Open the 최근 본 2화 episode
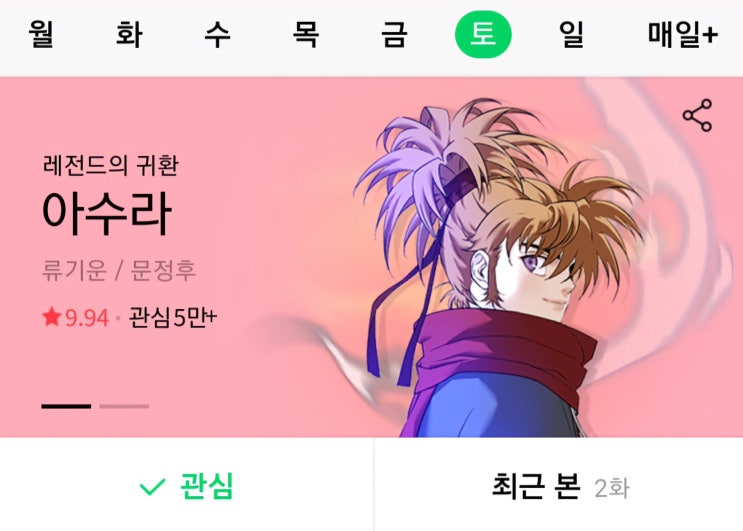Viewport: 743px width, 531px height. (559, 485)
